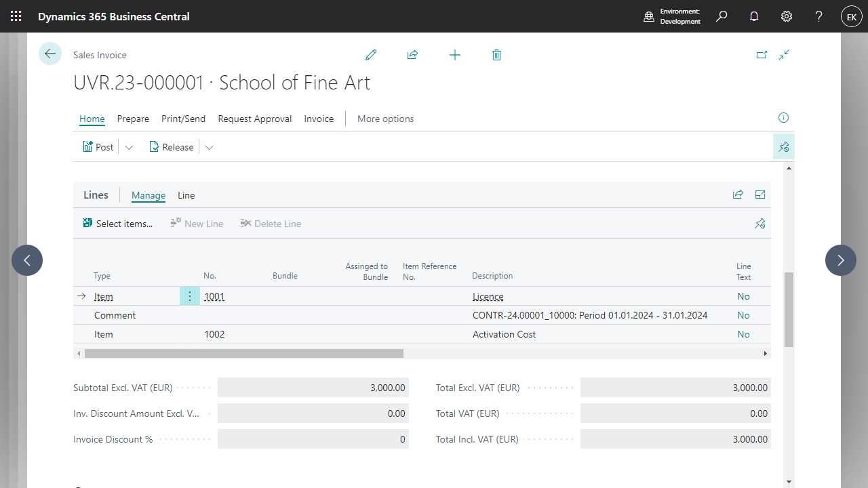Switch to the Prepare tab

point(133,119)
